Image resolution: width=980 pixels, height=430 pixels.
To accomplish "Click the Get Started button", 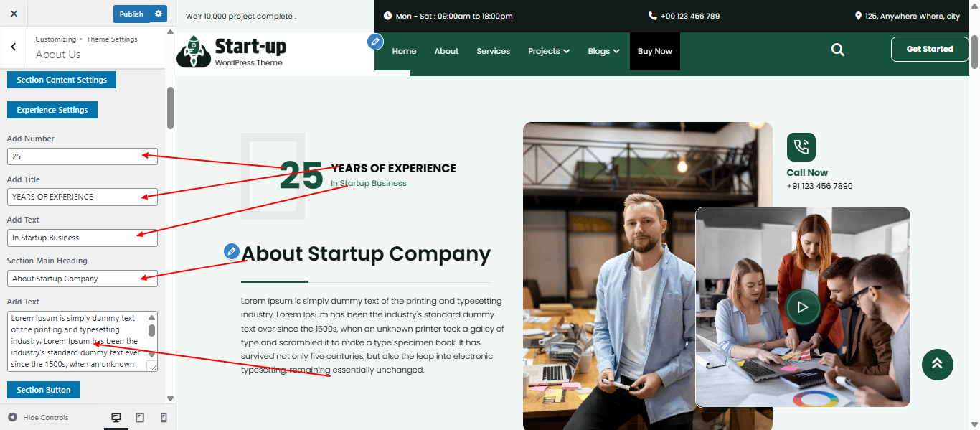I will (929, 49).
